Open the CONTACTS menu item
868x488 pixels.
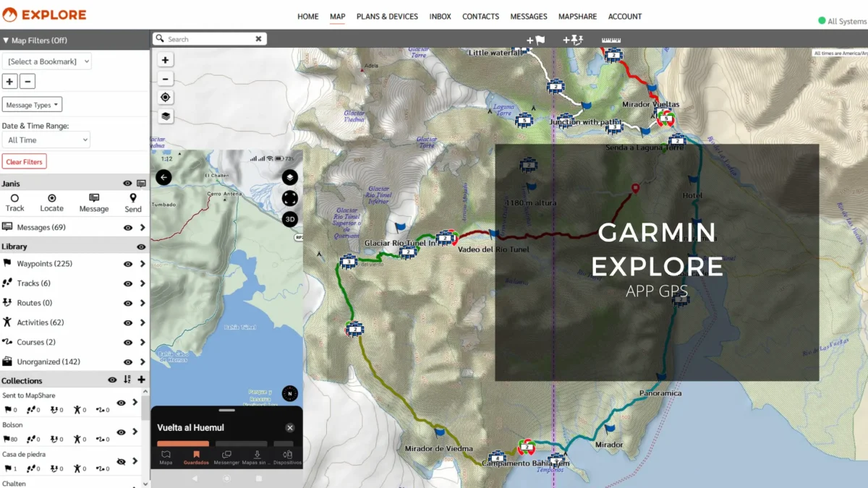(481, 16)
